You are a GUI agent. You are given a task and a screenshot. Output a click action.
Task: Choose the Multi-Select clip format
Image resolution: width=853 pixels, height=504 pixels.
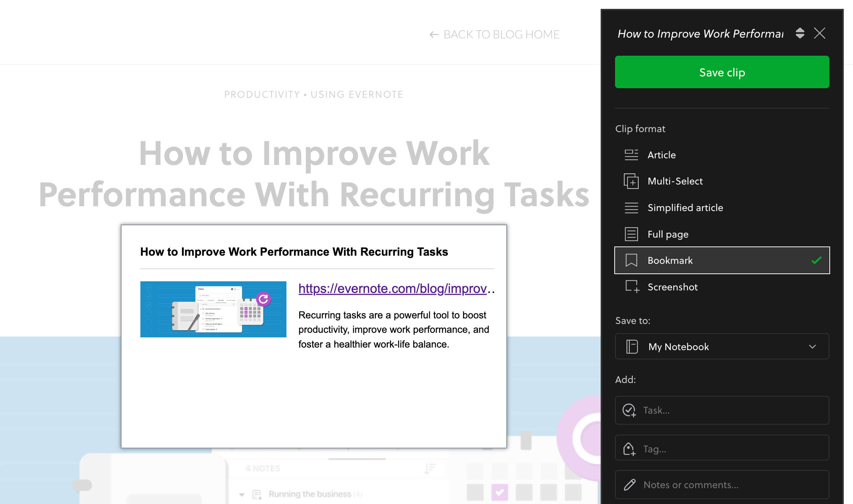722,181
